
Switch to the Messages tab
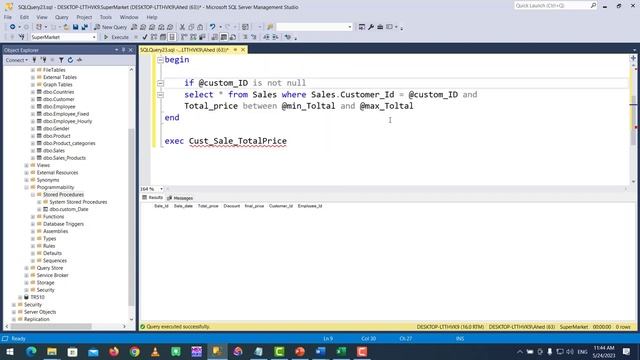[180, 198]
